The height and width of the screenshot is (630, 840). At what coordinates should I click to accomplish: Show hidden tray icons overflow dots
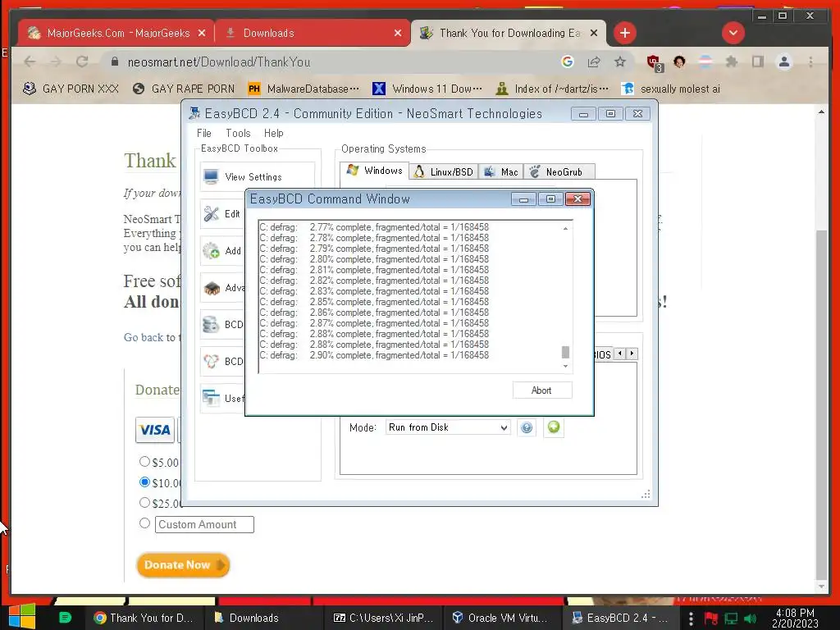tap(691, 619)
